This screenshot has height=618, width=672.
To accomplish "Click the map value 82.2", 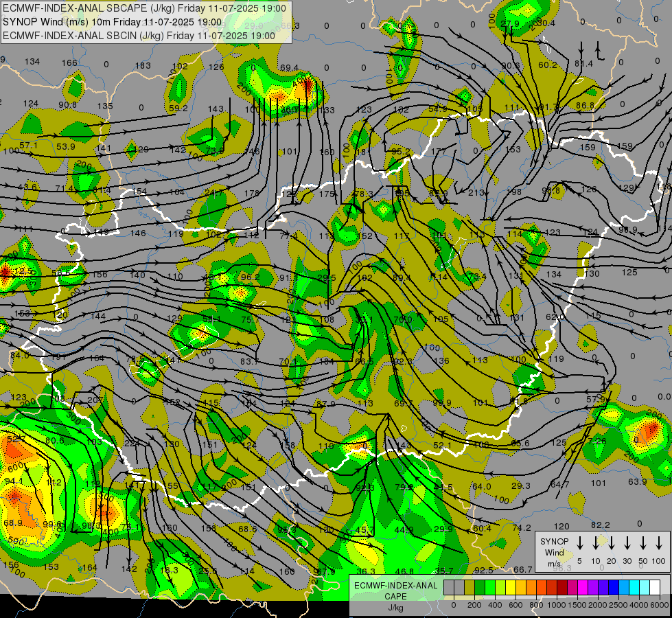I will pyautogui.click(x=601, y=525).
